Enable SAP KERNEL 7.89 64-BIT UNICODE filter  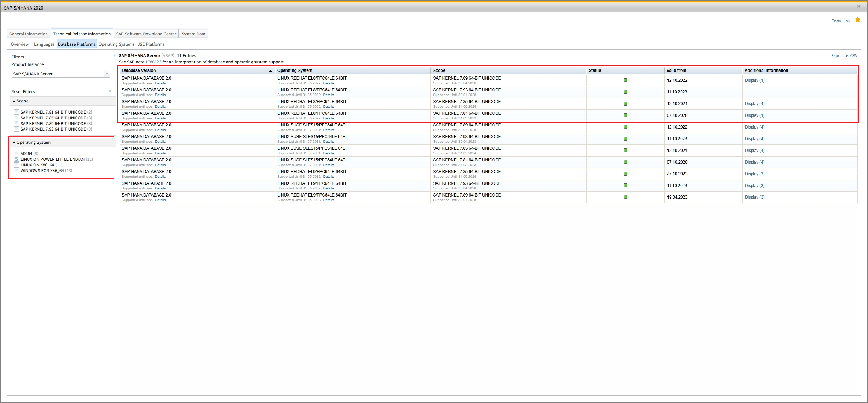click(x=16, y=124)
